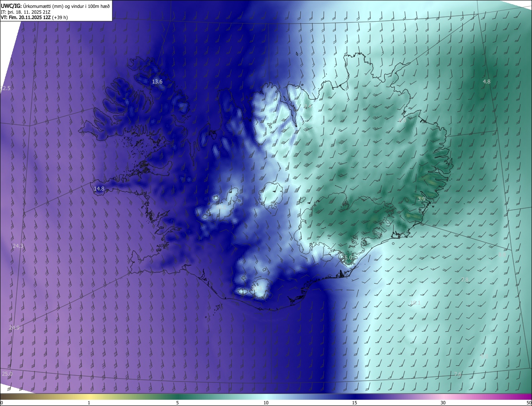Click the 'VT: Fim. 20.11.2025 12Z (+39 h)' line
This screenshot has width=532, height=406.
coord(34,17)
